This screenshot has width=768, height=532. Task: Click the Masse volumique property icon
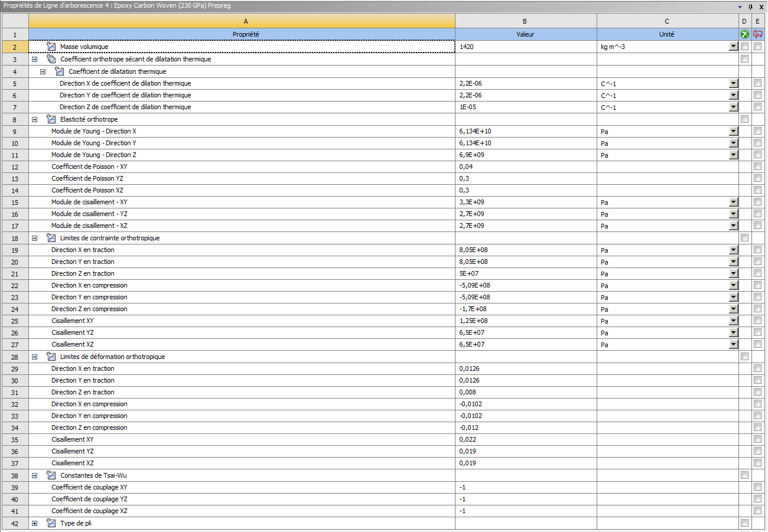51,47
